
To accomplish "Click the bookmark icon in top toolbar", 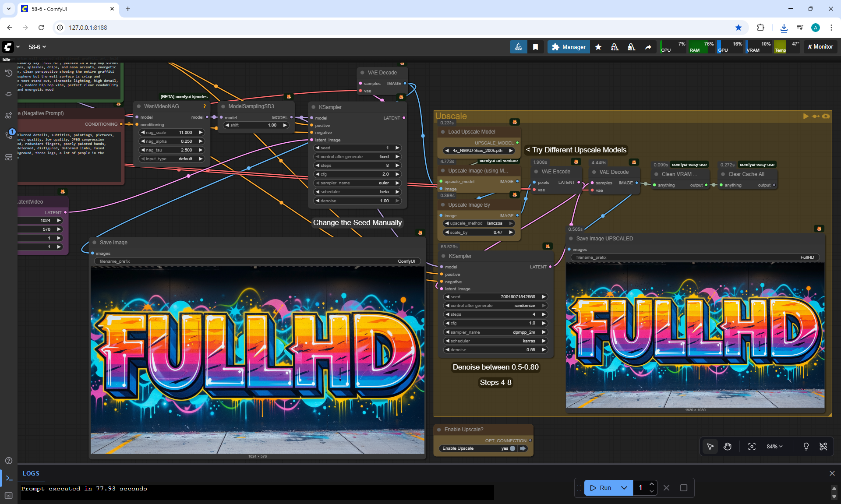I will point(535,47).
